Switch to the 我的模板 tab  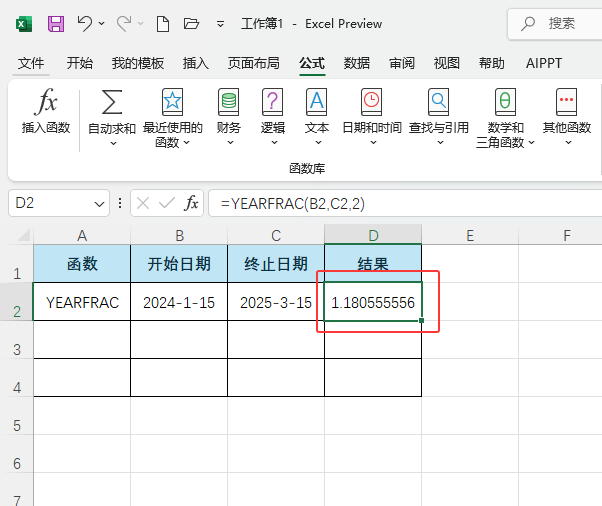(138, 63)
